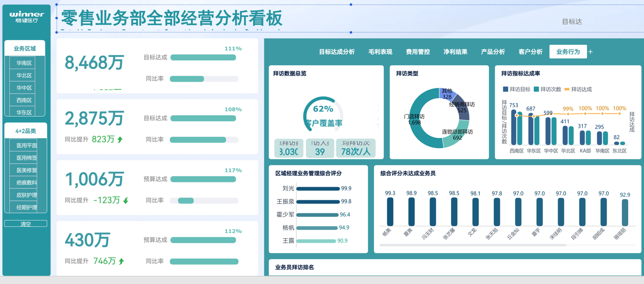Toggle the 拜访达成 legend line marker
Screen dimensions: 644x284
point(567,89)
